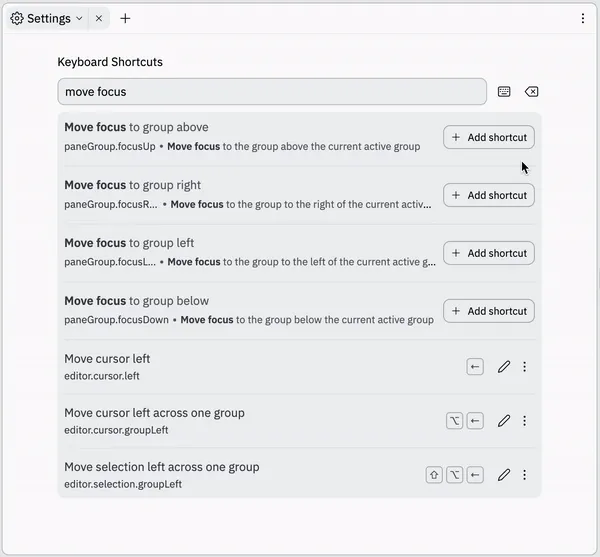Screen dimensions: 600x557
Task: Click the Settings gear icon in tab
Action: [17, 18]
